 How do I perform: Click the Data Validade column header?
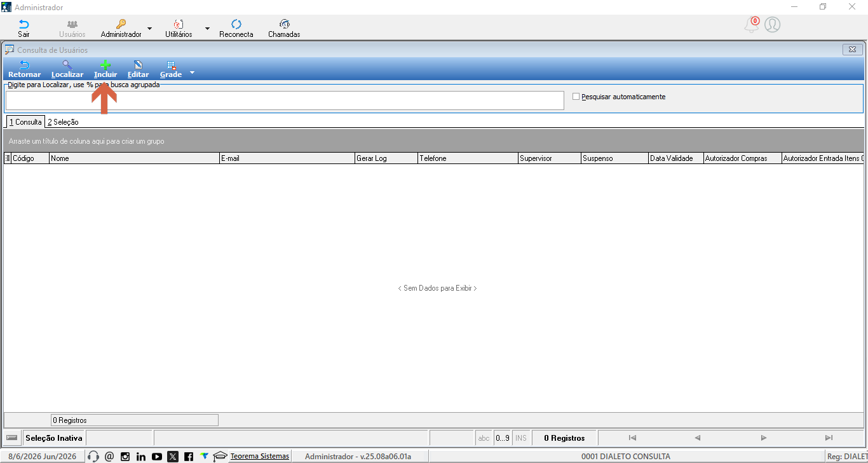tap(676, 158)
